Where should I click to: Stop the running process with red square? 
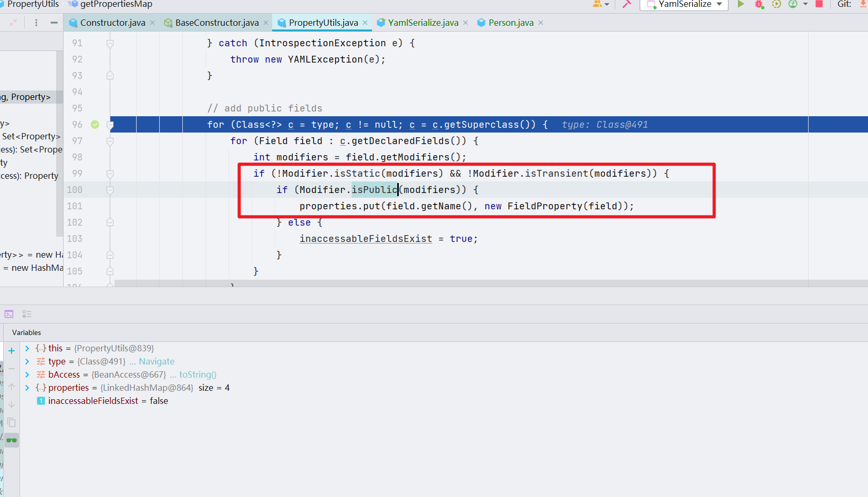tap(819, 4)
